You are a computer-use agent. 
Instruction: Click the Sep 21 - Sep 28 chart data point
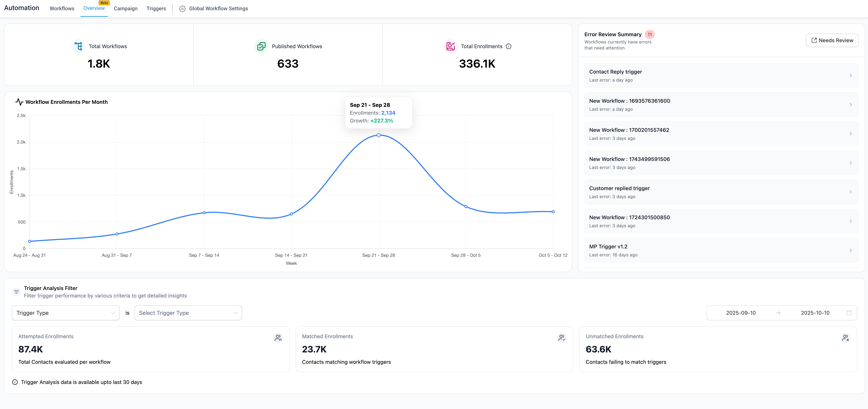click(379, 135)
